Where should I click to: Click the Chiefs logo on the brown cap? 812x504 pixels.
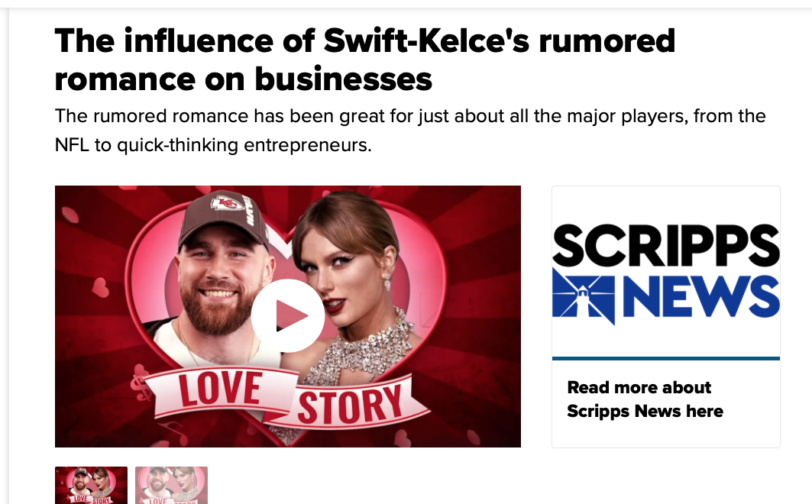point(227,203)
